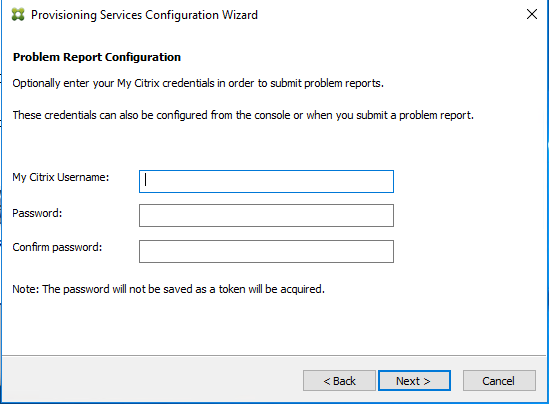Click the "Optionally enter your My Citrix credentials" text
Image resolution: width=549 pixels, height=404 pixels.
coord(198,83)
